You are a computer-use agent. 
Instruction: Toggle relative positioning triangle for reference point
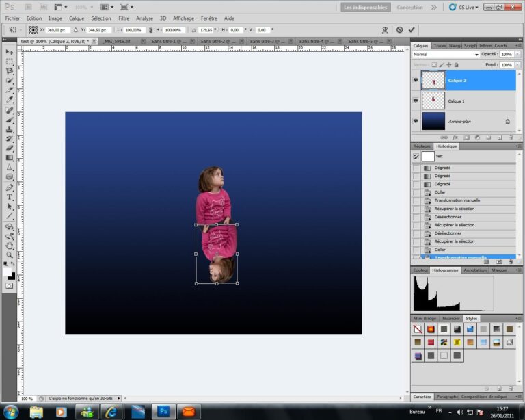pyautogui.click(x=76, y=30)
